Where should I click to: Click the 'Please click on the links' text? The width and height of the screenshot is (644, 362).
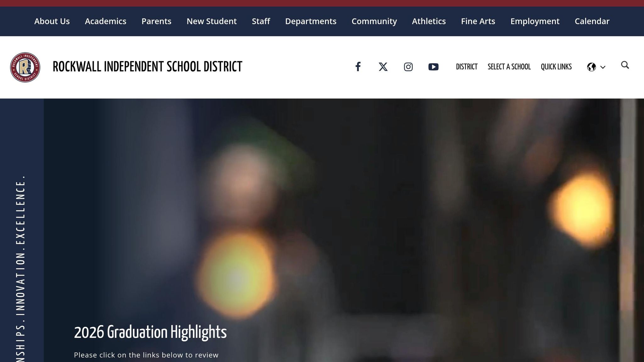146,355
